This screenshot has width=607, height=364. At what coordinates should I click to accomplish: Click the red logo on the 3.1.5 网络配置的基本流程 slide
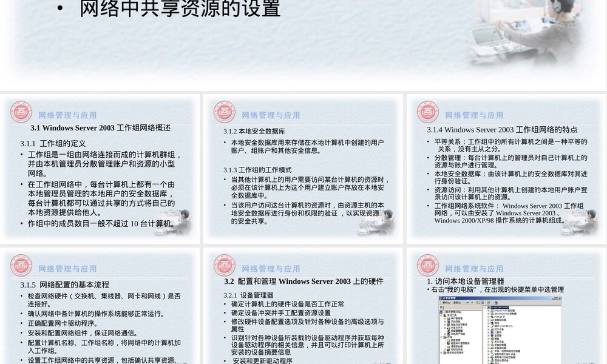21,265
